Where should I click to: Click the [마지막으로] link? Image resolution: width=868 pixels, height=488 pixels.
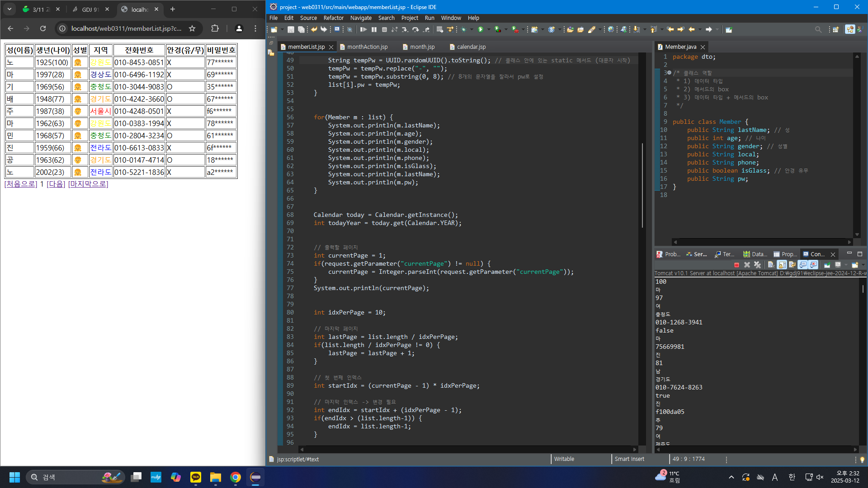88,184
